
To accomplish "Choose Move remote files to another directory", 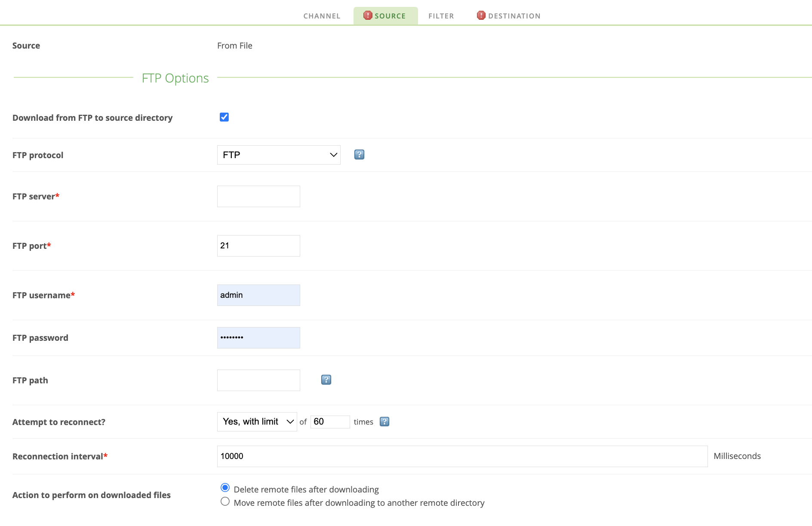I will [x=225, y=502].
